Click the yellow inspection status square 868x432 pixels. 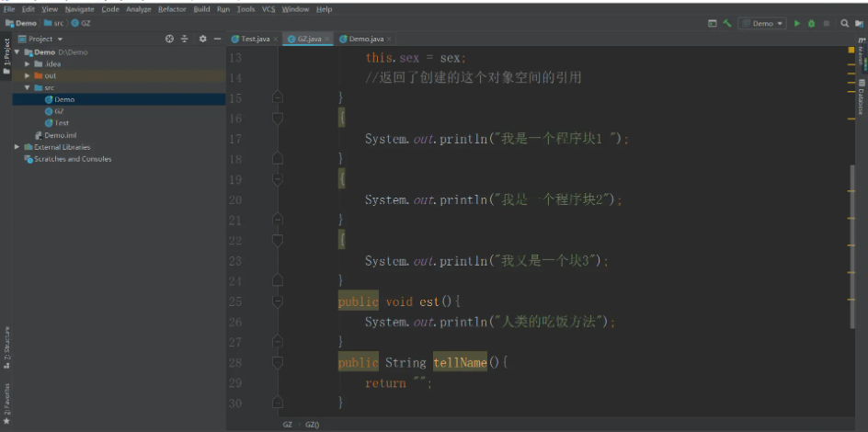851,50
